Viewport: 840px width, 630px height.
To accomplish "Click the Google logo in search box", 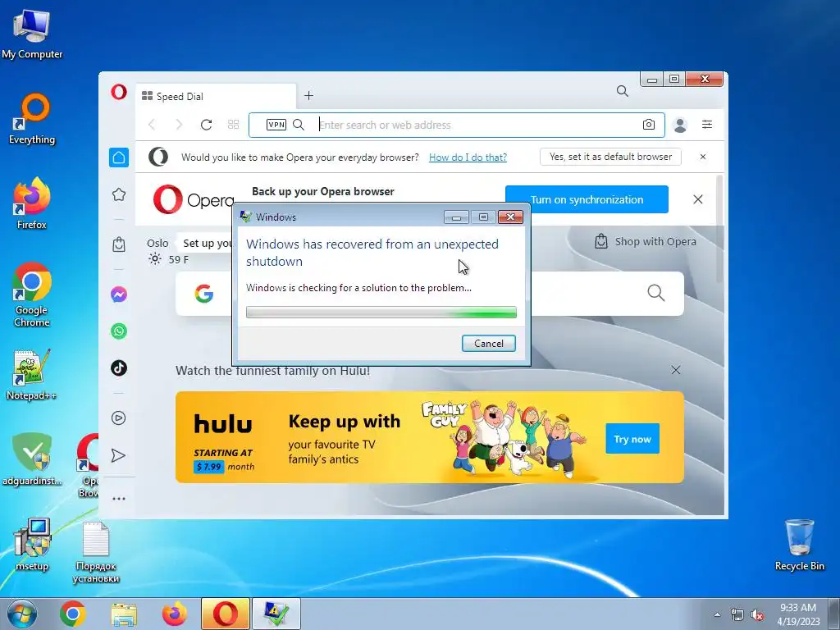I will (204, 294).
